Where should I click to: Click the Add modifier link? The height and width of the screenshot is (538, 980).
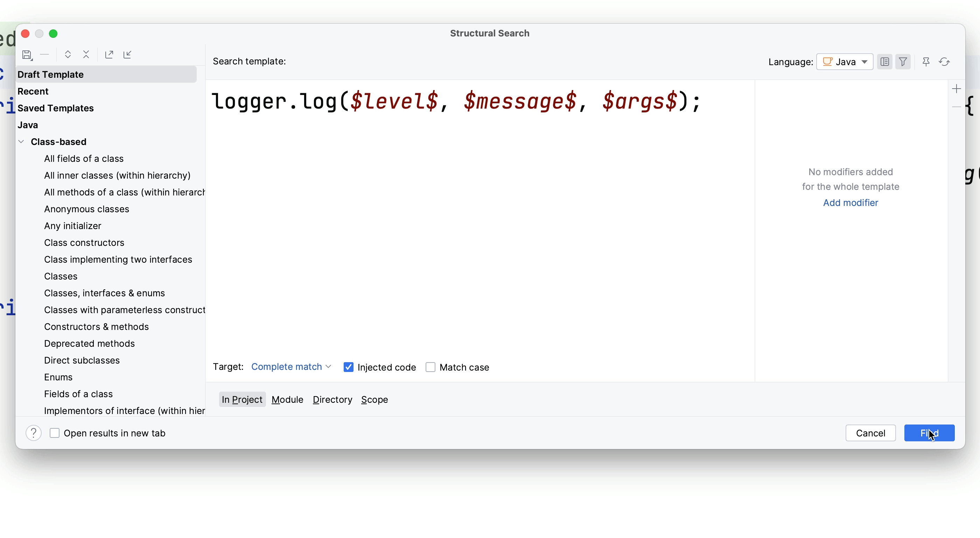(850, 203)
